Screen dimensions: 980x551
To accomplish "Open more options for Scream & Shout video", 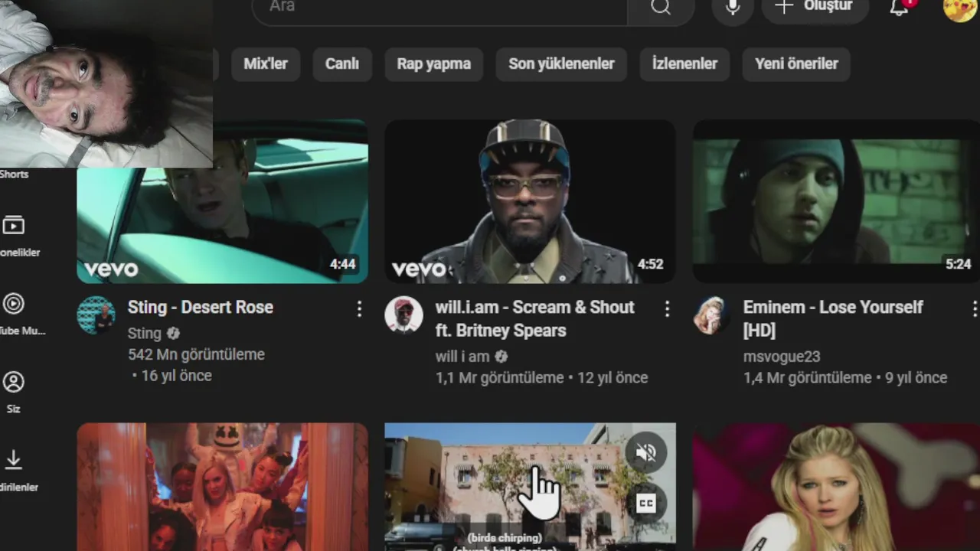I will (667, 308).
